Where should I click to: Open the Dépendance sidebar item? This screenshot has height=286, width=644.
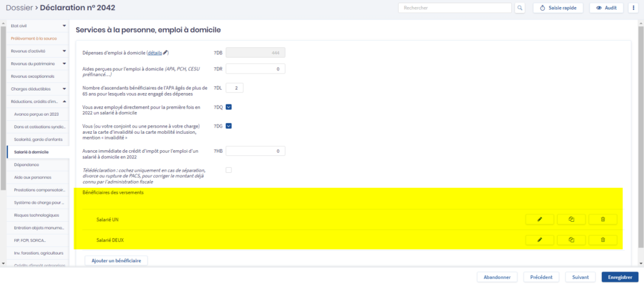26,165
